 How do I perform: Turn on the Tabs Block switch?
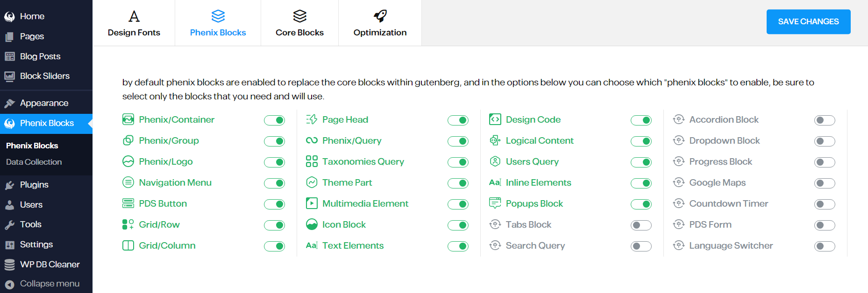pos(641,225)
